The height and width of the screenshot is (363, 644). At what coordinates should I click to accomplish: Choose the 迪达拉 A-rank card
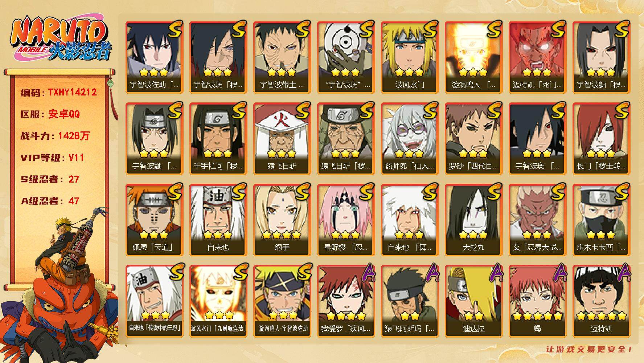[473, 301]
